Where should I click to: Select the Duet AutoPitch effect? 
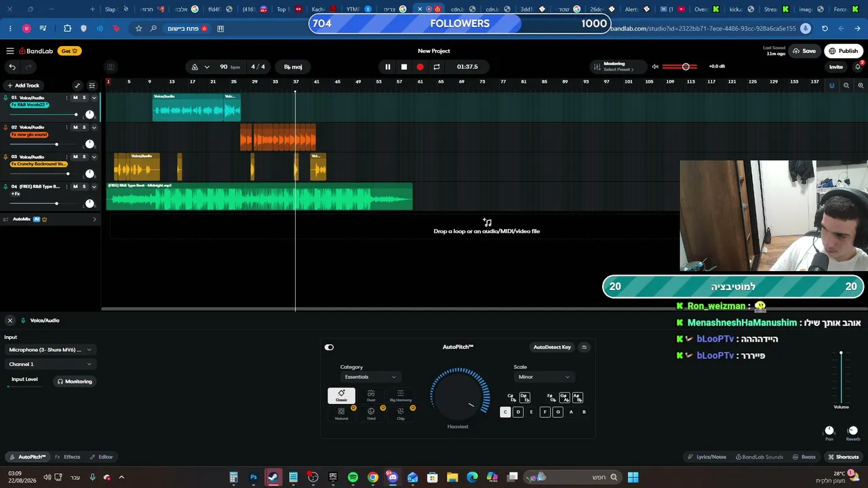[371, 396]
